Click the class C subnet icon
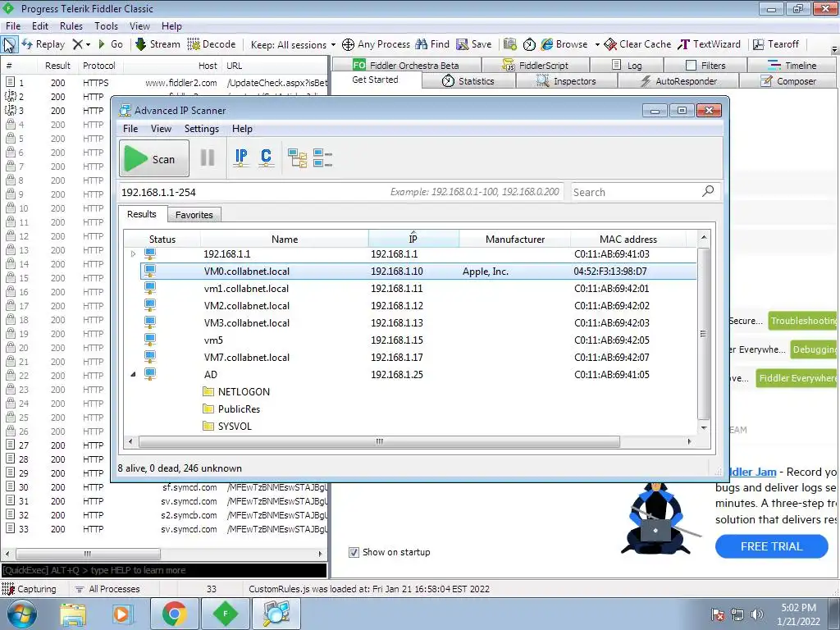Screen dimensions: 840x630 267,158
